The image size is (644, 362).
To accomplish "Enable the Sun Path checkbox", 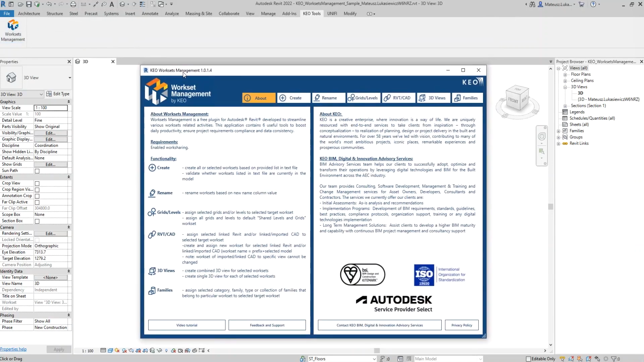I will pyautogui.click(x=37, y=171).
